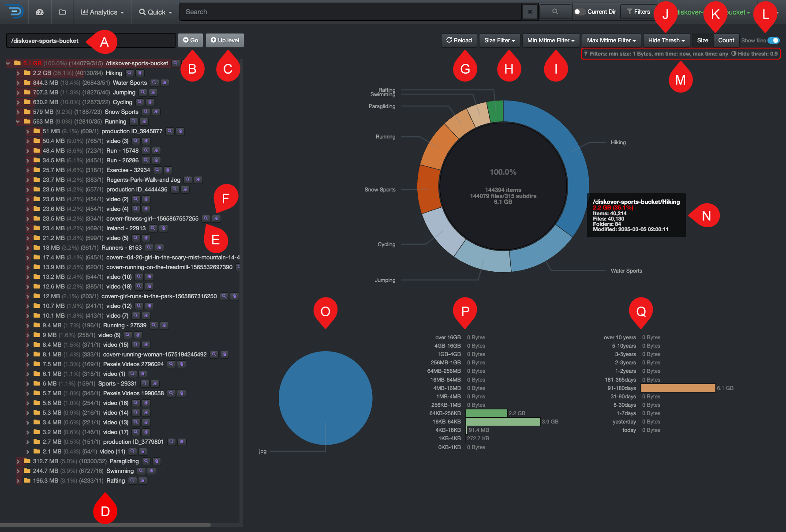Enable the Current Dir search toggle
This screenshot has width=786, height=532.
click(580, 12)
